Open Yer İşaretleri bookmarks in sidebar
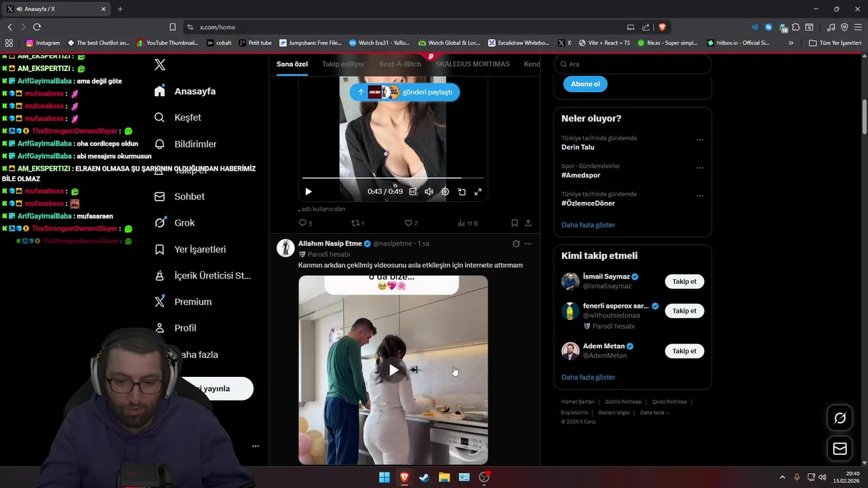 pos(190,249)
